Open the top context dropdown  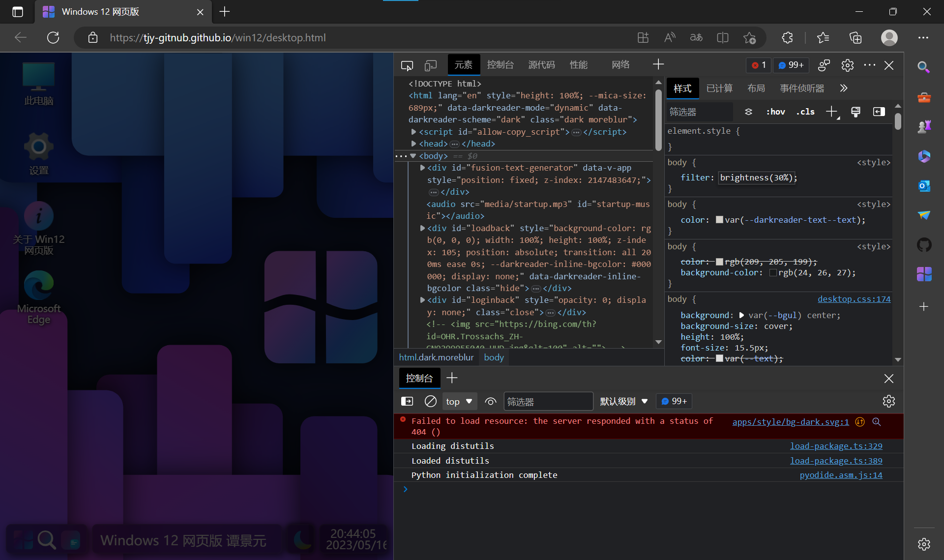click(459, 401)
